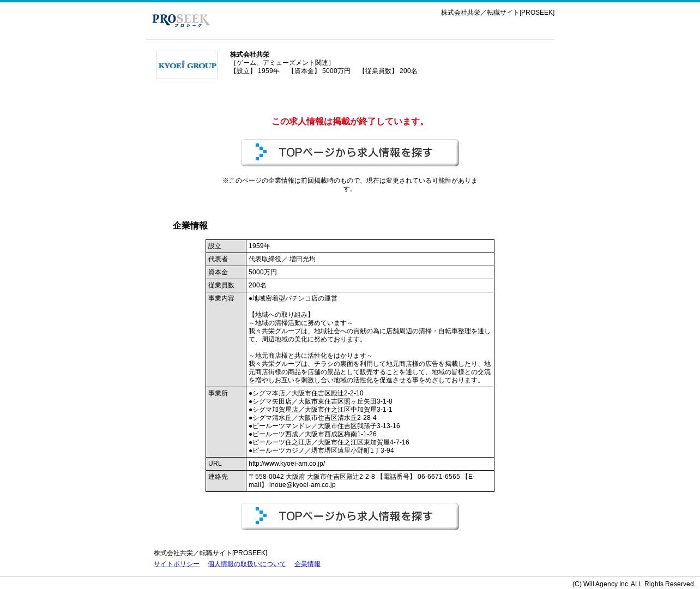Click the PROSEEK logo at the top
The image size is (700, 589).
point(181,20)
